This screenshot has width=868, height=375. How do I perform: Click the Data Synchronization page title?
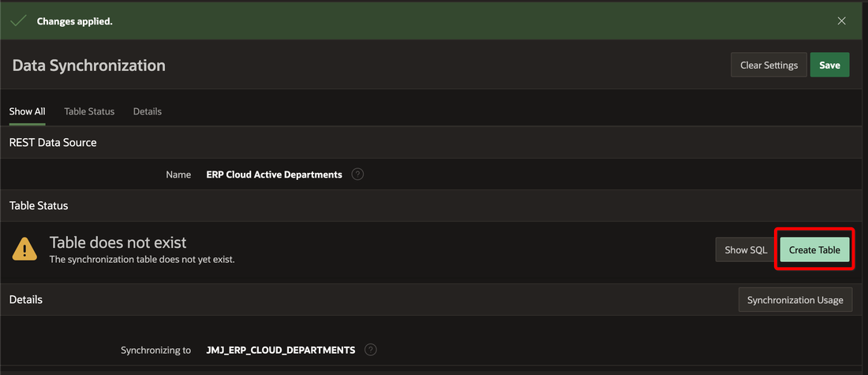[x=88, y=65]
